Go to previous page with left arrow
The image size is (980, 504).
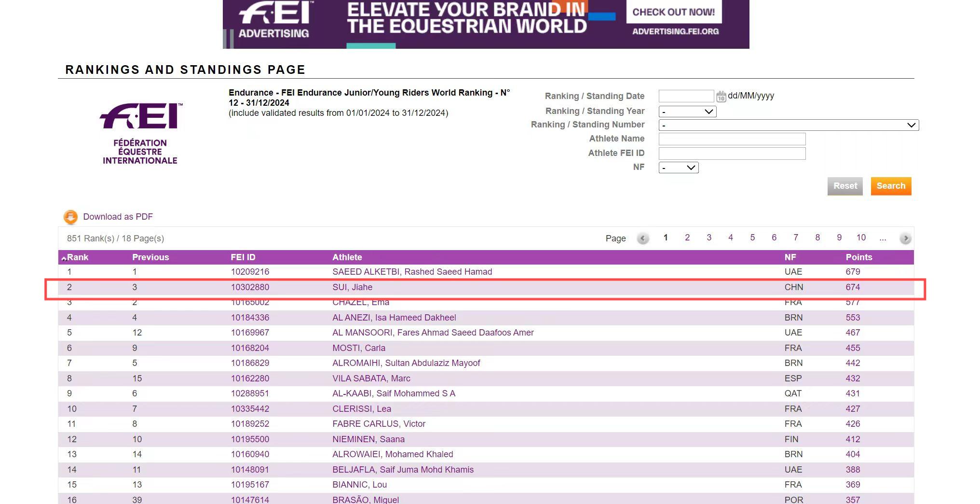642,238
